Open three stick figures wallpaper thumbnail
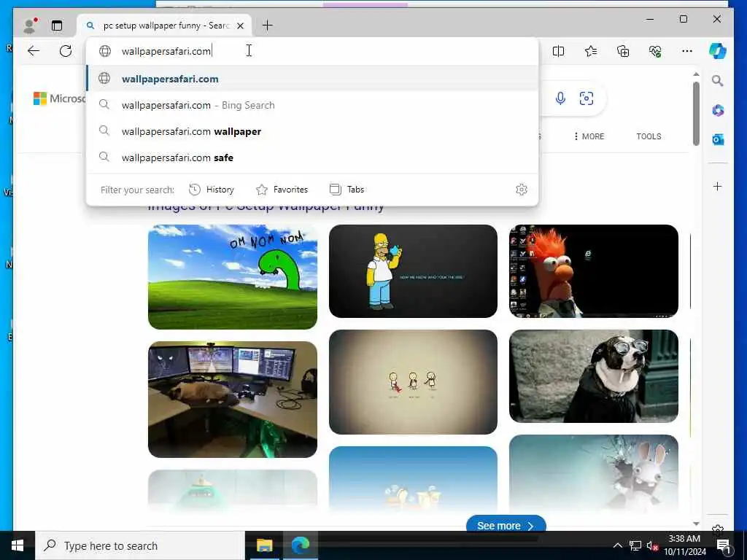Viewport: 747px width, 560px height. [413, 382]
